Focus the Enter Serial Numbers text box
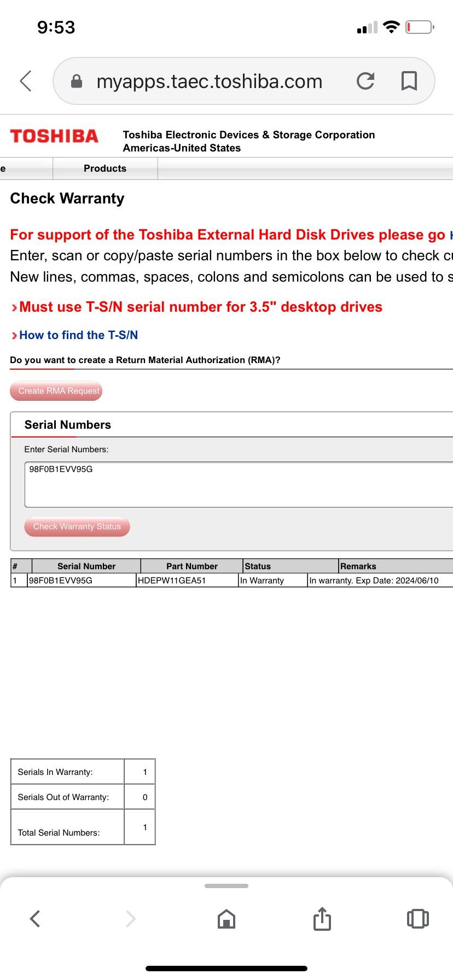 coord(239,485)
